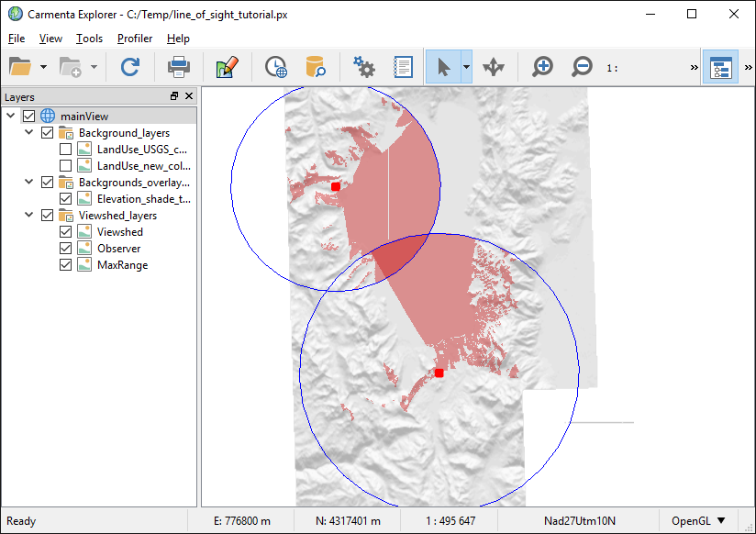Uncheck the Viewshed layer checkbox
Viewport: 756px width, 534px height.
(66, 232)
